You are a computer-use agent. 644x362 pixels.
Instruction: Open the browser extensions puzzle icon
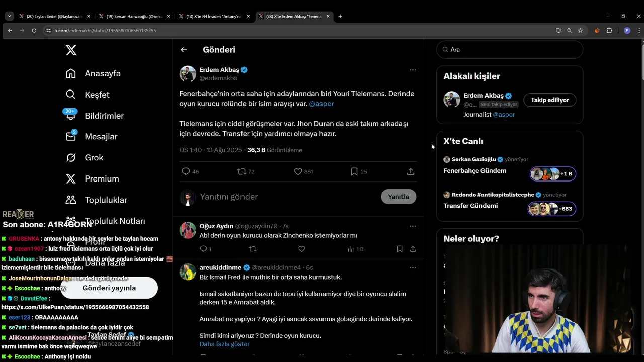pos(609,31)
